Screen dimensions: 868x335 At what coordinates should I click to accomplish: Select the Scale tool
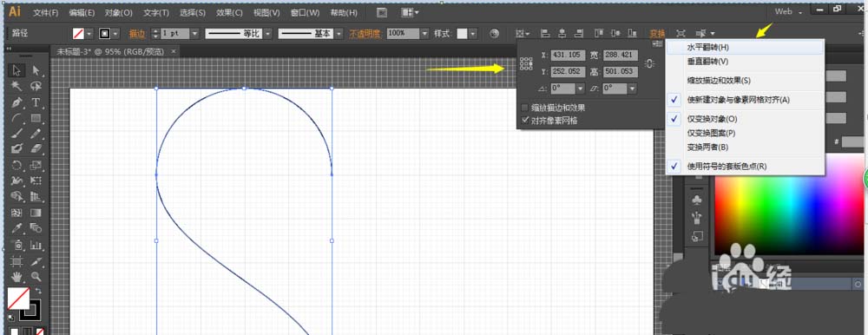(36, 165)
